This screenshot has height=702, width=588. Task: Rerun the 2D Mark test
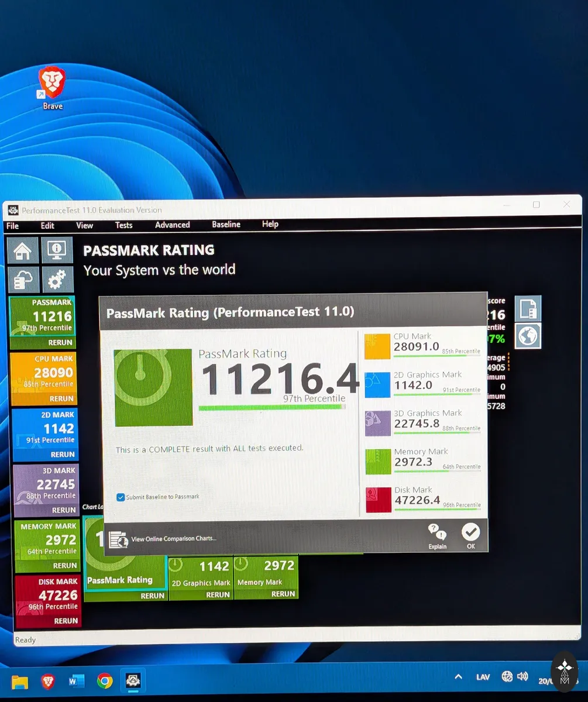[x=62, y=455]
